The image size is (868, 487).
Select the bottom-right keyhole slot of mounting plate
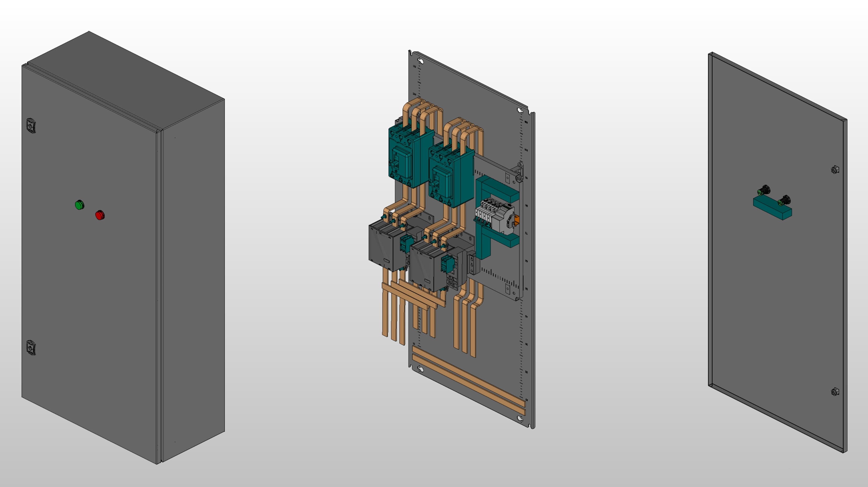pos(520,419)
